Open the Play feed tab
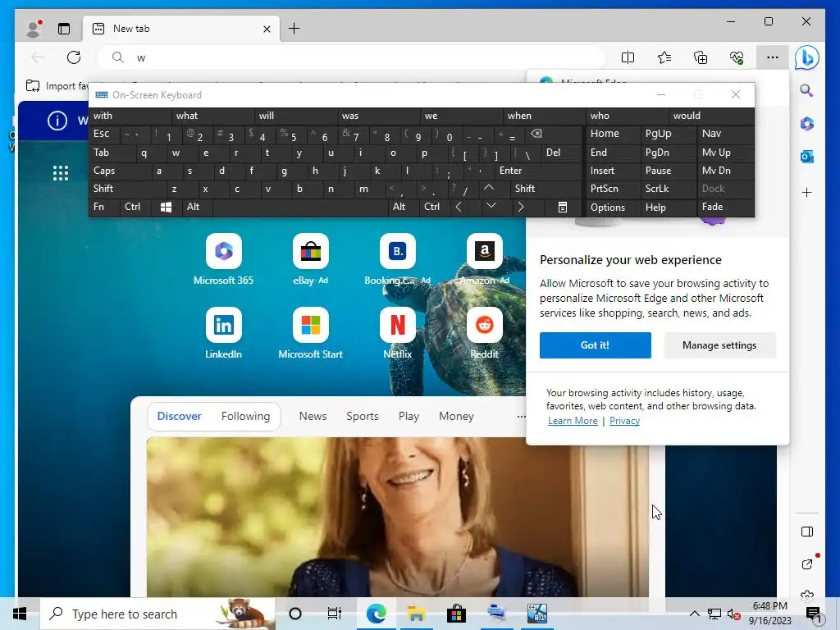This screenshot has width=840, height=630. 409,416
